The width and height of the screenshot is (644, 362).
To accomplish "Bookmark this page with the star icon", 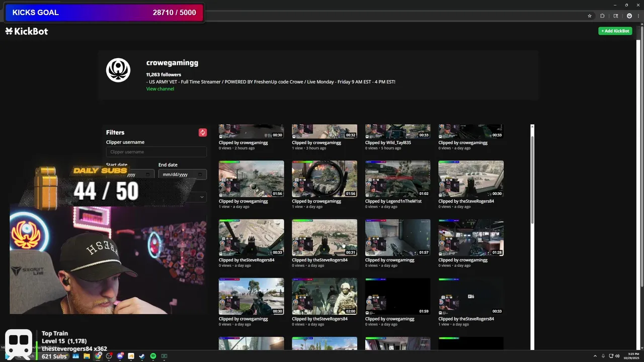I will (590, 16).
